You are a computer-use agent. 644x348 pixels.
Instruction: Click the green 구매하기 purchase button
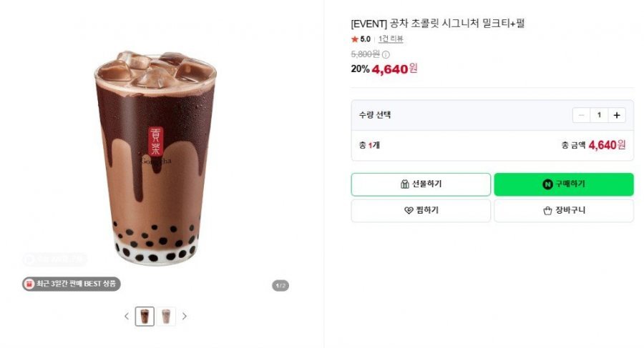click(564, 184)
